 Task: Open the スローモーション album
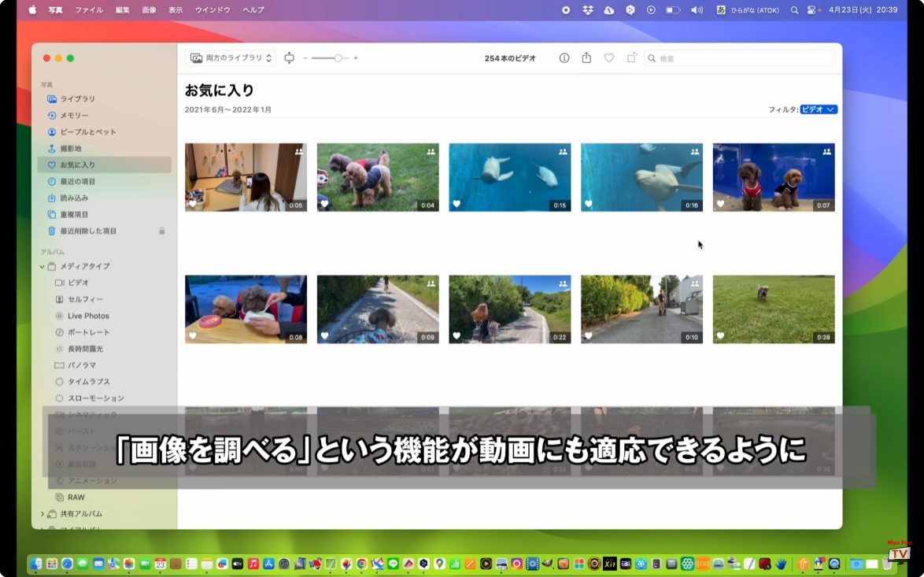(105, 398)
